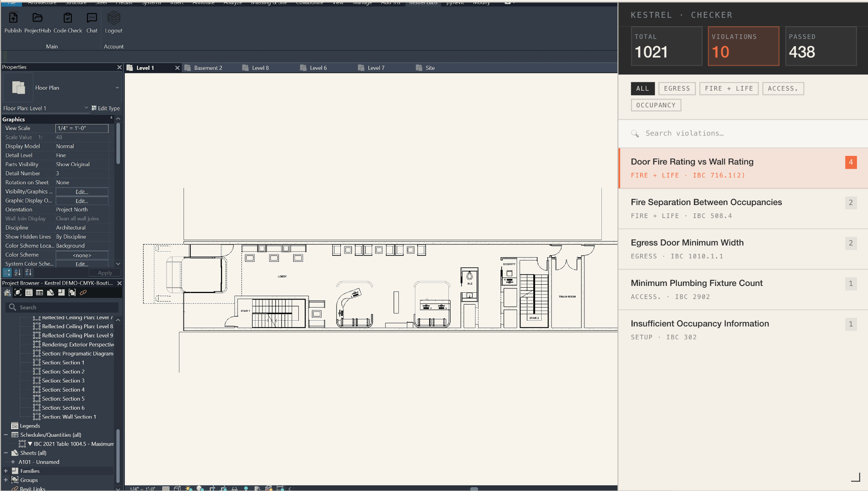Screen dimensions: 868x491
Task: Close the Level 1 view tab
Action: pos(177,68)
